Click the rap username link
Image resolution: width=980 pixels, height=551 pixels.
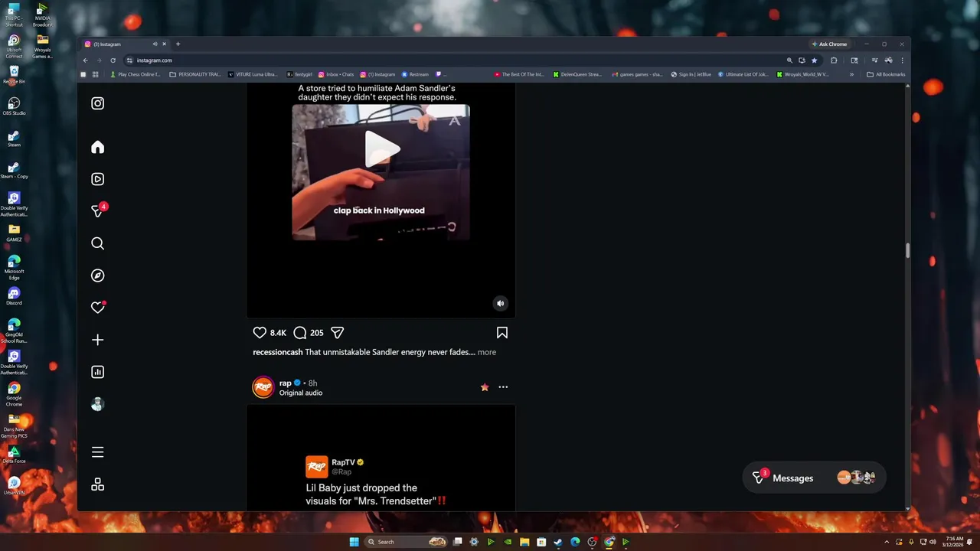(285, 383)
